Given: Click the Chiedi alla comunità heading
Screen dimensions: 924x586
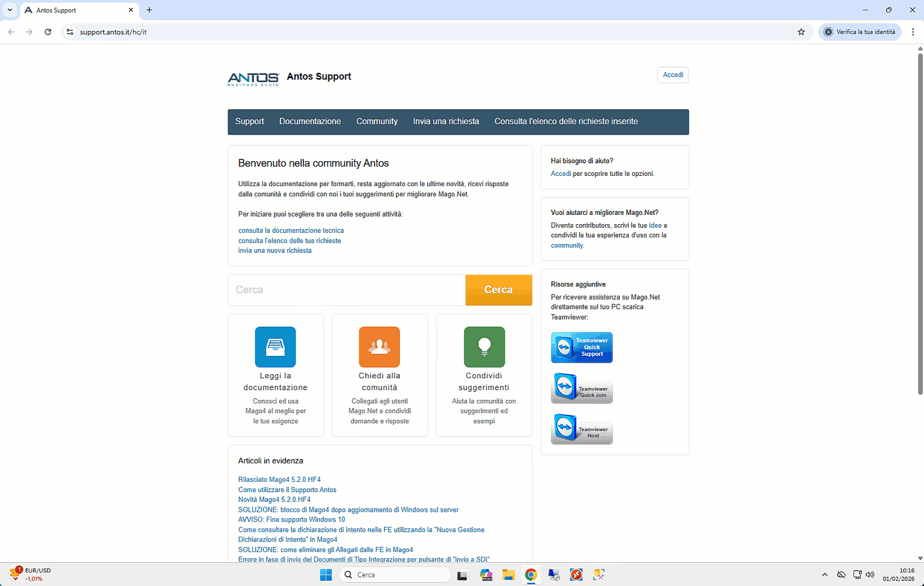Looking at the screenshot, I should tap(379, 381).
